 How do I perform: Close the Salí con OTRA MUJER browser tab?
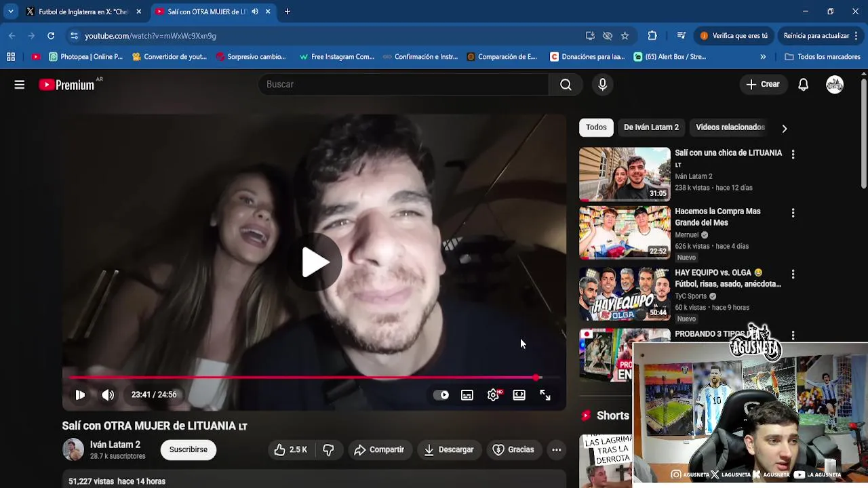[x=268, y=12]
